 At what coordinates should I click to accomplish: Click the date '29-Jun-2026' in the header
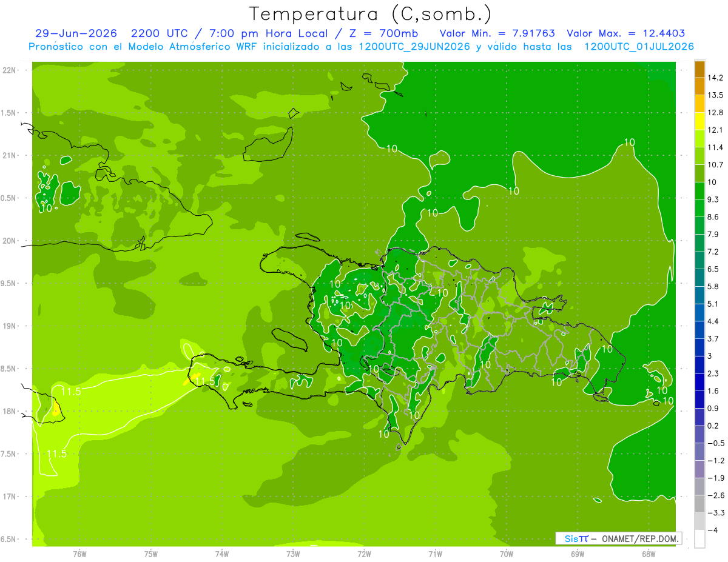pyautogui.click(x=76, y=33)
